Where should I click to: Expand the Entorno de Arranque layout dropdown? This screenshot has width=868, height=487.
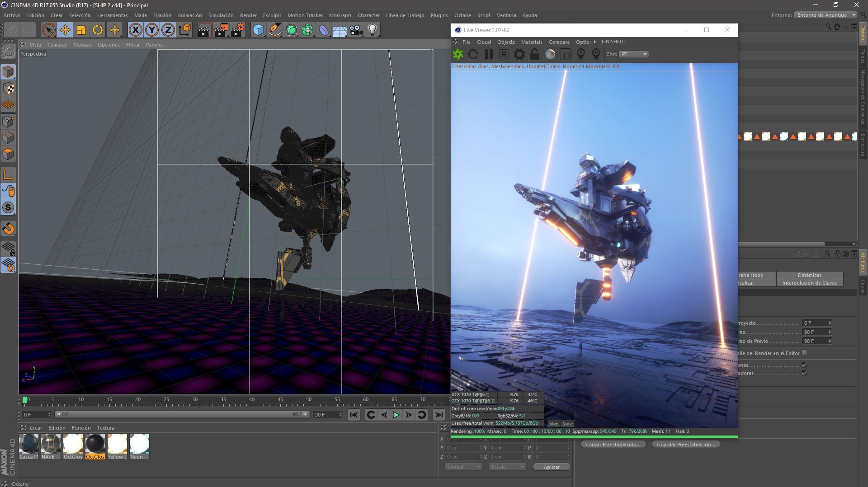coord(826,15)
